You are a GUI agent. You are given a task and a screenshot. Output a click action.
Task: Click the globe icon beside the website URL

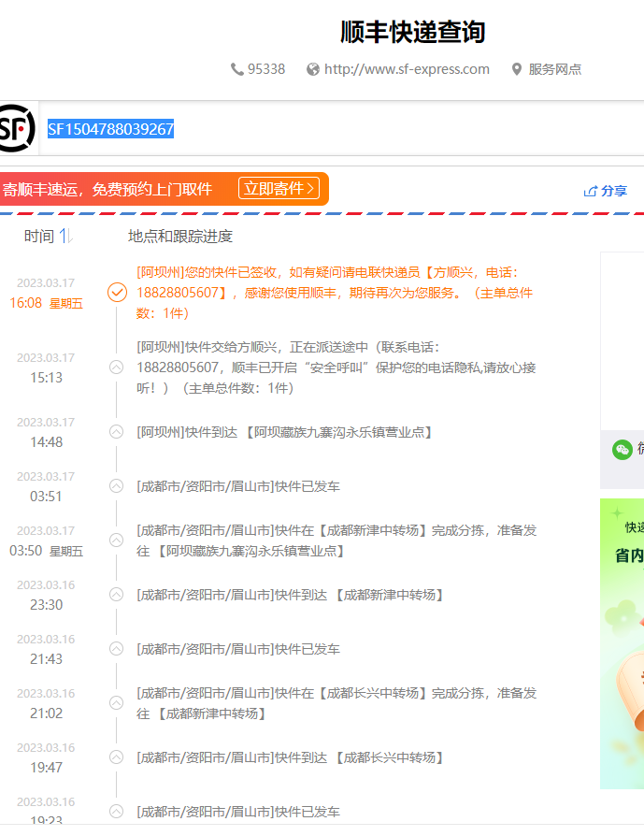tap(313, 69)
